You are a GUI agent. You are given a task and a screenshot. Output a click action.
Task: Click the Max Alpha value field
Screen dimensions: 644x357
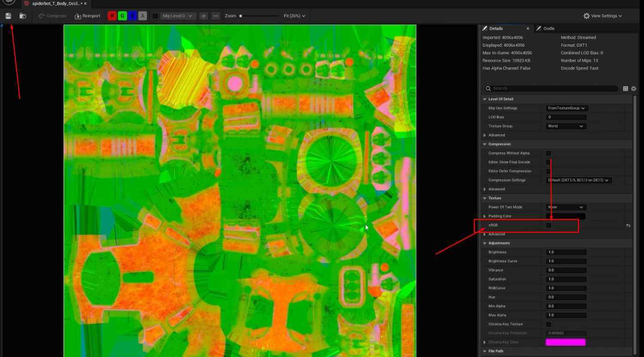(x=566, y=315)
